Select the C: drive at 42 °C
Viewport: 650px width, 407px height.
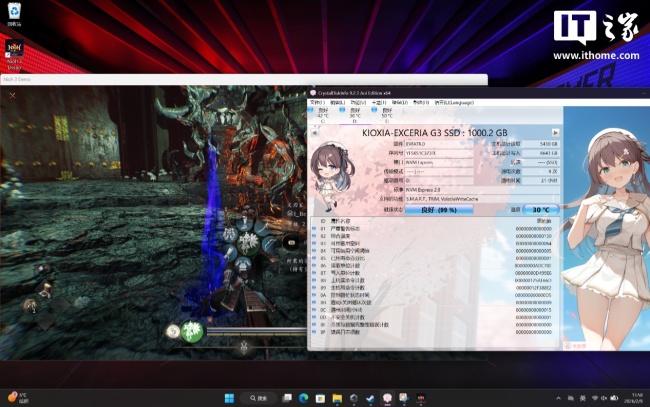(x=320, y=115)
